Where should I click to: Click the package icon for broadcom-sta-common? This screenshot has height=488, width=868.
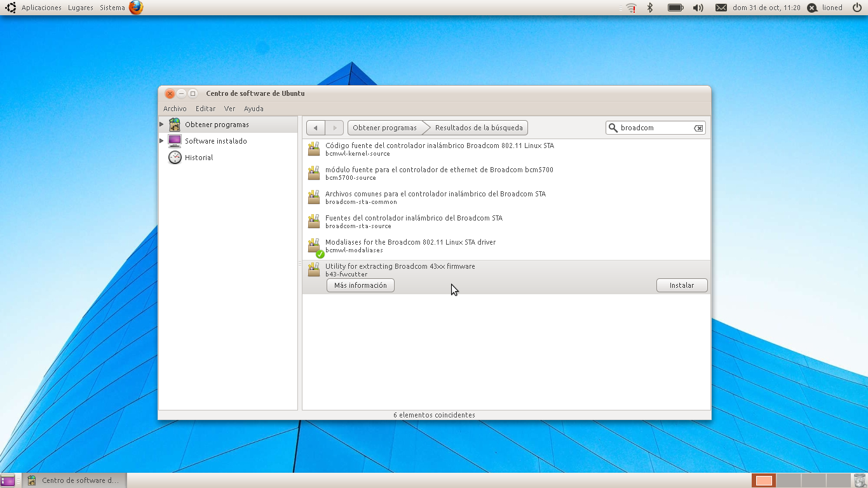(314, 198)
